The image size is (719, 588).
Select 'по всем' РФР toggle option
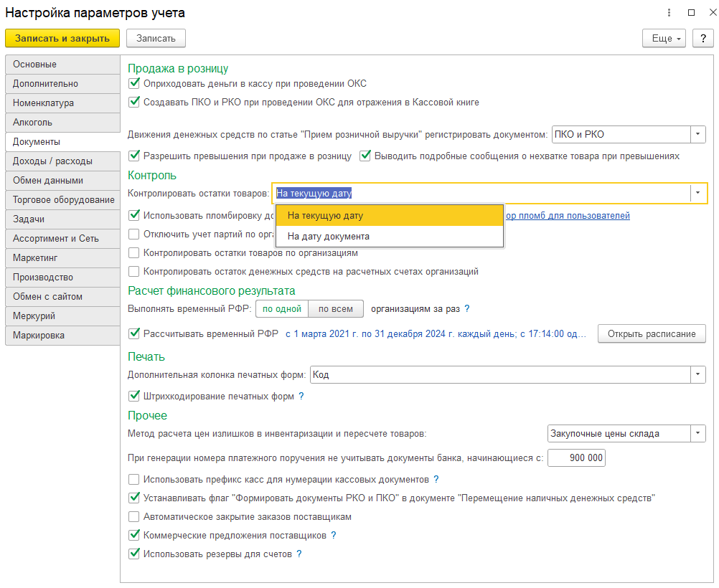[x=336, y=308]
